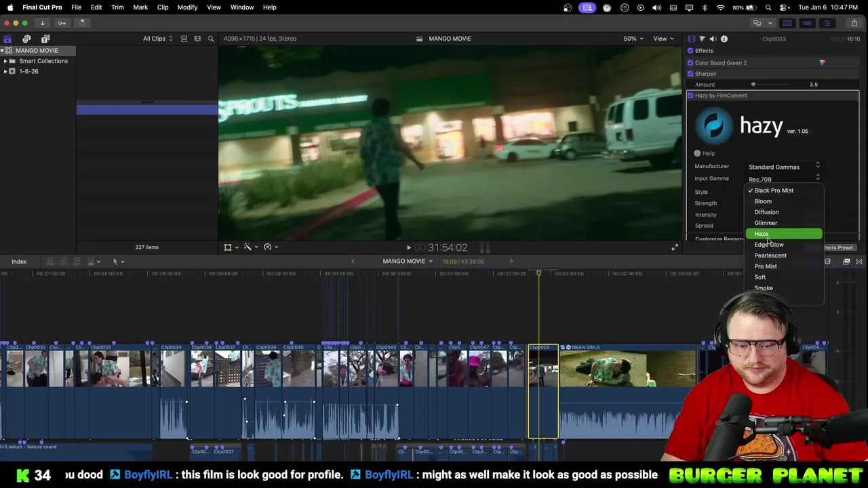Select Bloom style option

tap(784, 201)
